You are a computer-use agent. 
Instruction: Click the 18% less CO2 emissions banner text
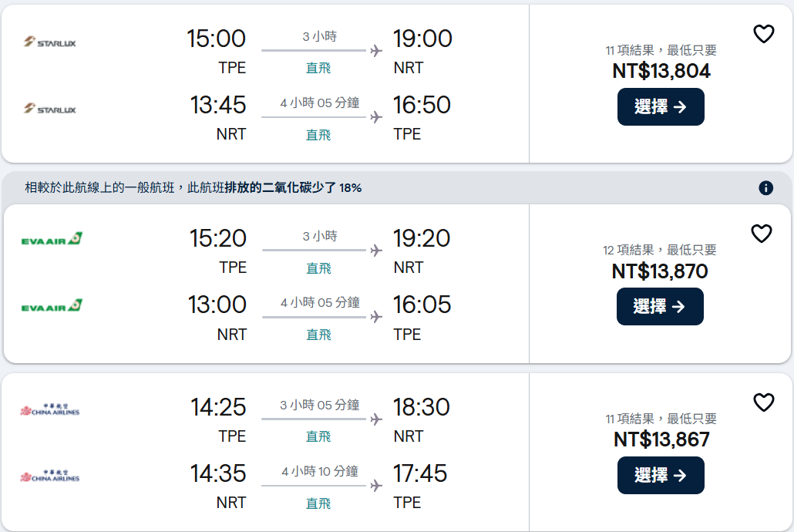tap(193, 187)
